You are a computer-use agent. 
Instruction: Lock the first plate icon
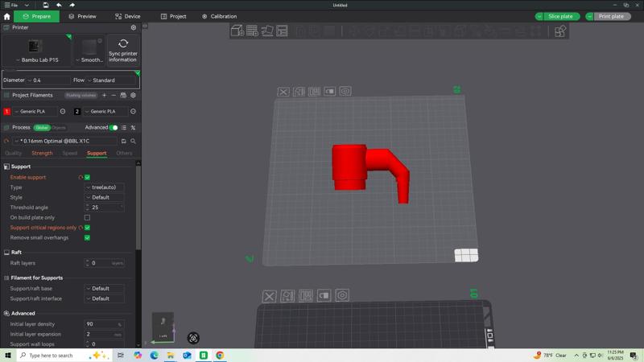330,91
